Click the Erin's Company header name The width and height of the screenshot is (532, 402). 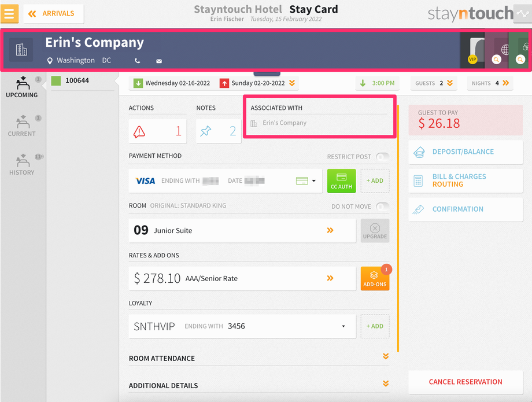tap(95, 42)
